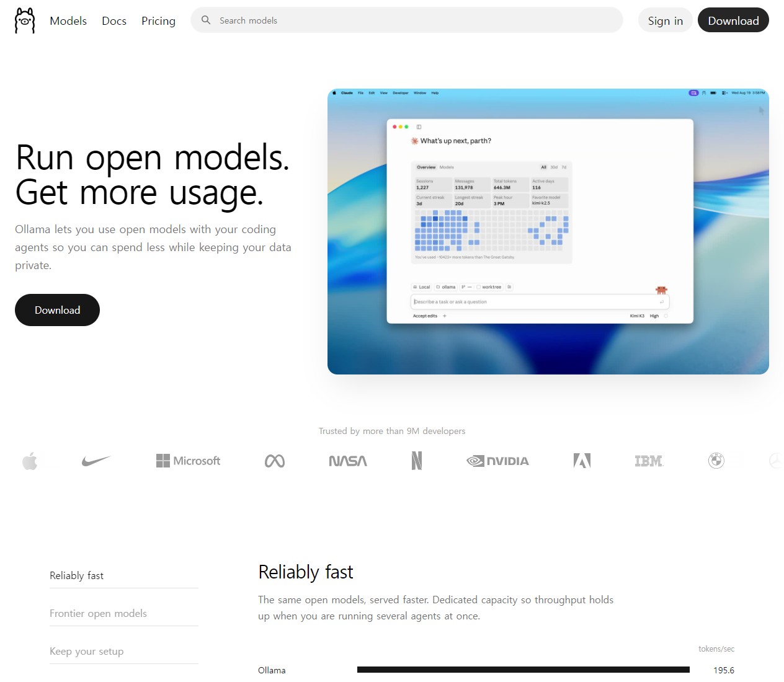Screen dimensions: 784x682
Task: Click the Favorite model kimi-k2.5 cell
Action: (x=549, y=200)
